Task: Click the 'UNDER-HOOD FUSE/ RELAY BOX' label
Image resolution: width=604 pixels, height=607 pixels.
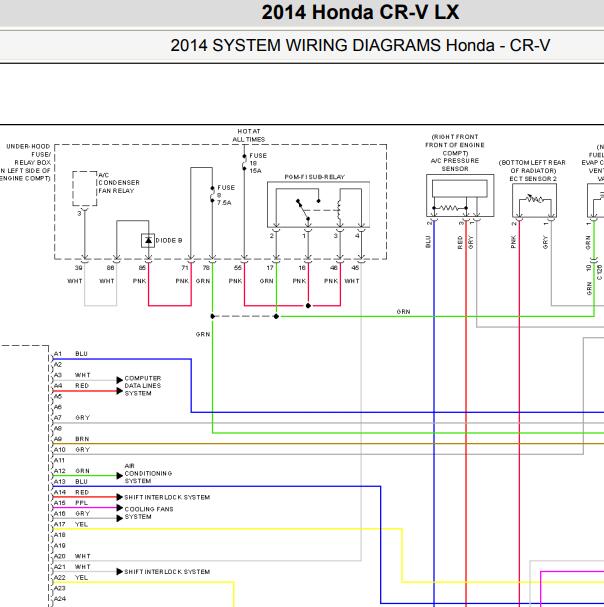Action: 28,154
